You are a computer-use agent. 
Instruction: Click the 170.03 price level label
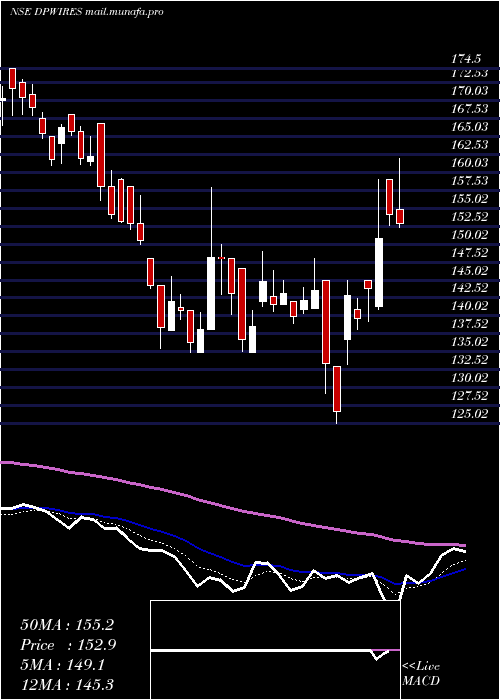pos(472,91)
